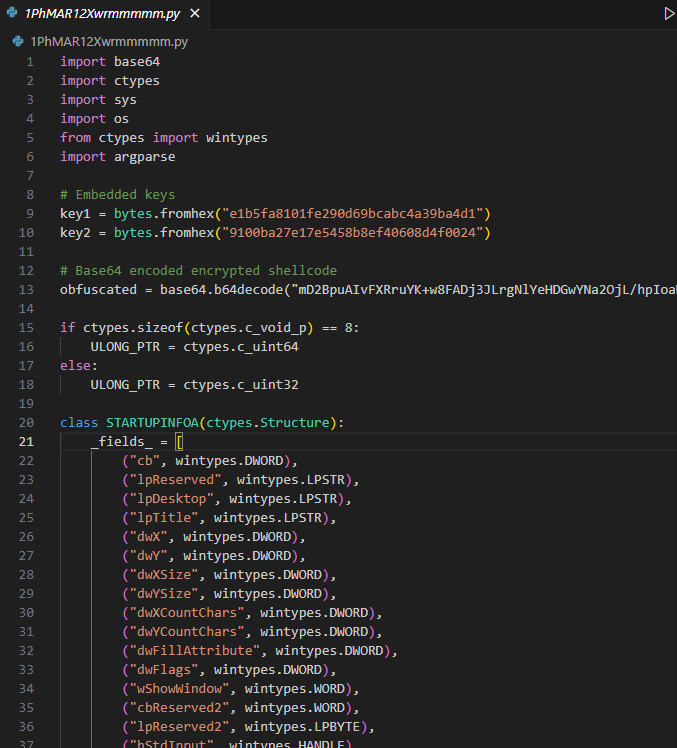
Task: Click line number 13 in the gutter
Action: (x=26, y=290)
